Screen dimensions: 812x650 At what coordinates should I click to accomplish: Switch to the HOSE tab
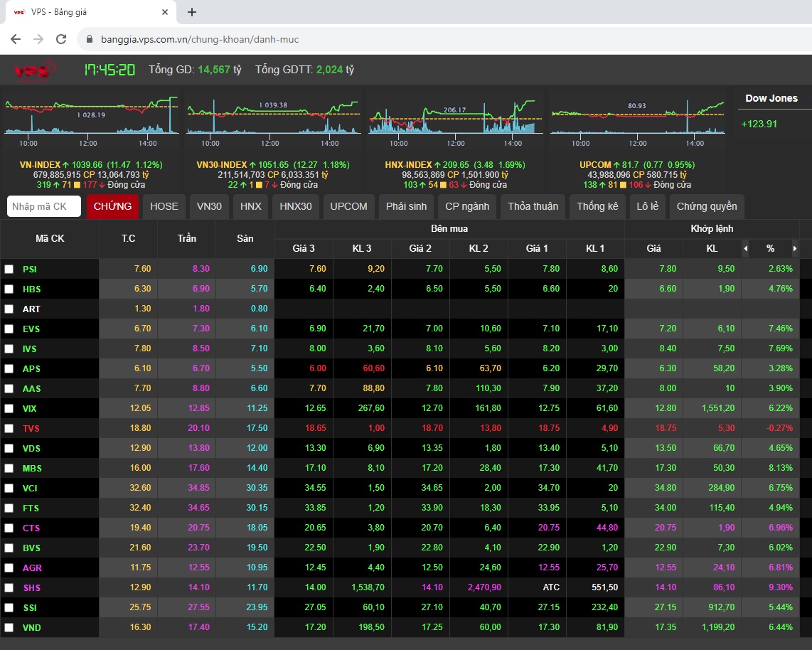164,206
